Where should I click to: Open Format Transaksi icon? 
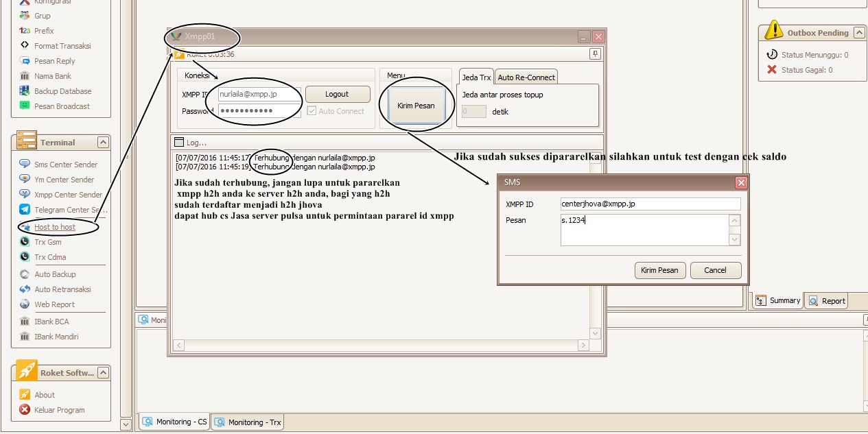[25, 46]
